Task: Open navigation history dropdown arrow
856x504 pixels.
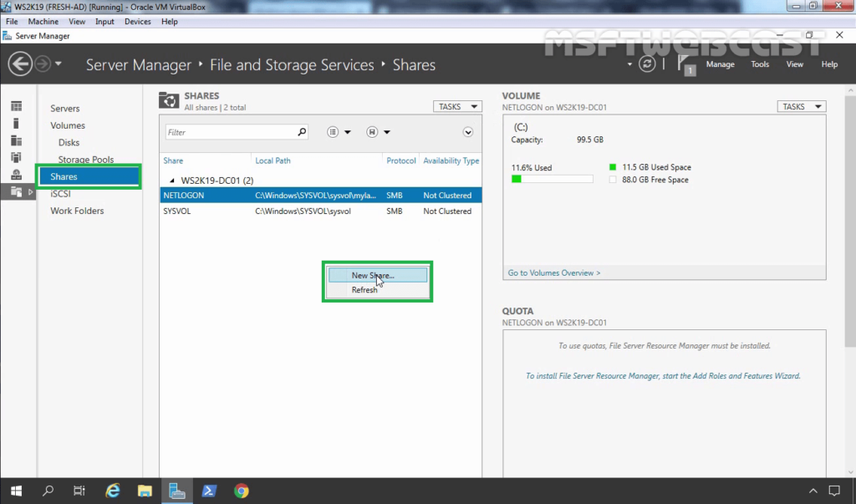Action: click(58, 64)
